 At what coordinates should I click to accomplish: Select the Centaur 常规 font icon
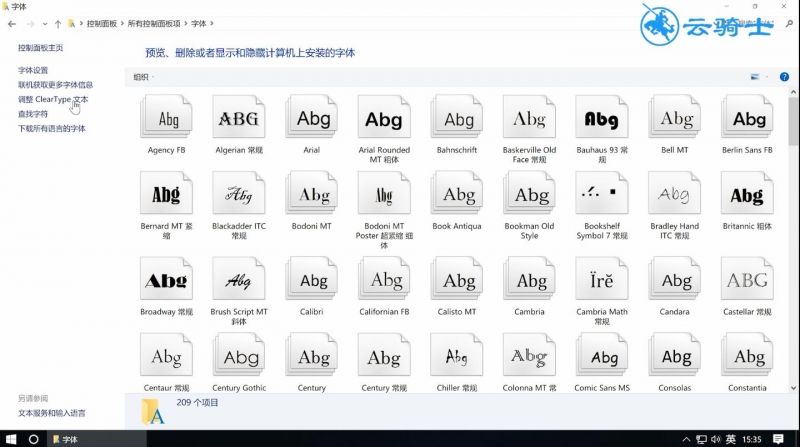click(x=166, y=355)
